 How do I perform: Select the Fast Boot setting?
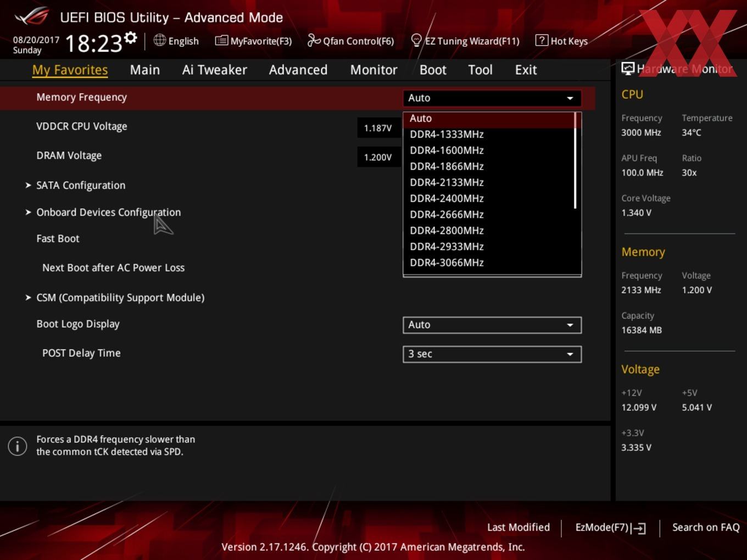pyautogui.click(x=58, y=239)
